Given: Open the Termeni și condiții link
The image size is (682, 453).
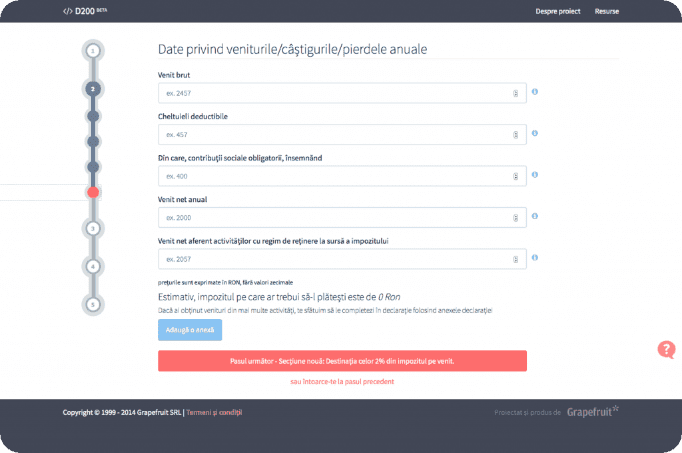Looking at the screenshot, I should (x=214, y=412).
